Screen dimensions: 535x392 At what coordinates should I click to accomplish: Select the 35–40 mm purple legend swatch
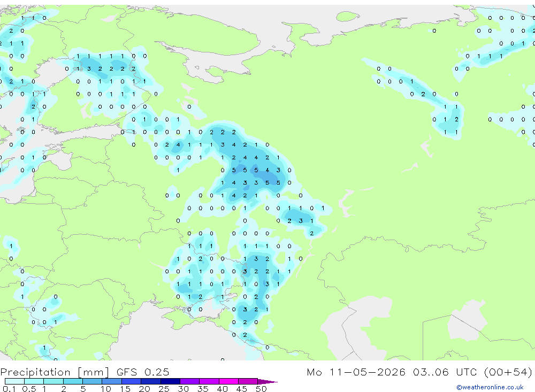click(209, 381)
